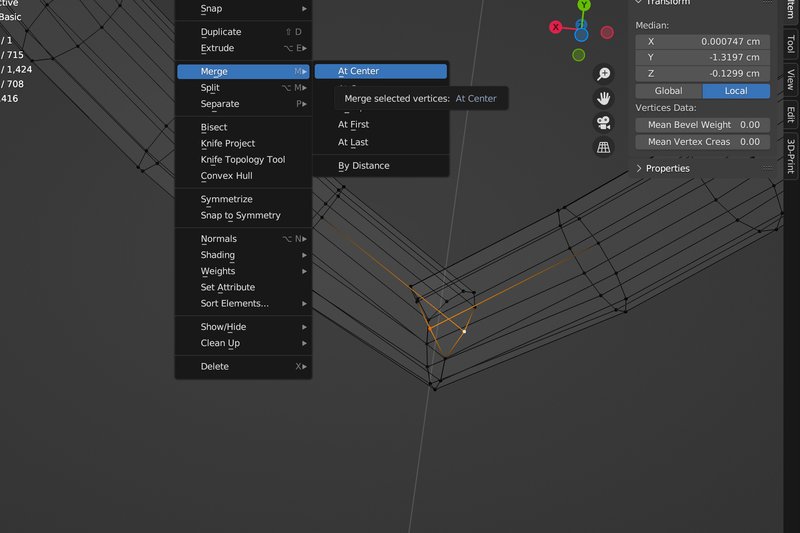Viewport: 800px width, 533px height.
Task: Open the Clean Up submenu
Action: tap(243, 343)
